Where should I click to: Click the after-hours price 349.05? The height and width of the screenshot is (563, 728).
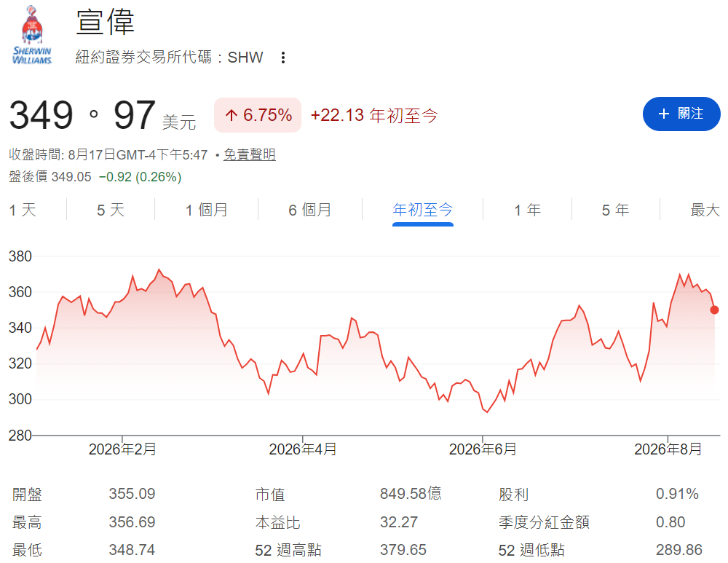click(x=71, y=177)
